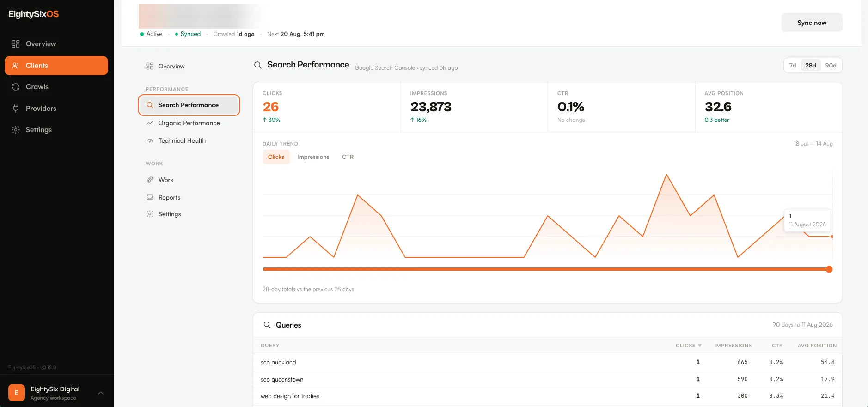Click the orange timeline slider handle
This screenshot has width=868, height=407.
coord(829,269)
